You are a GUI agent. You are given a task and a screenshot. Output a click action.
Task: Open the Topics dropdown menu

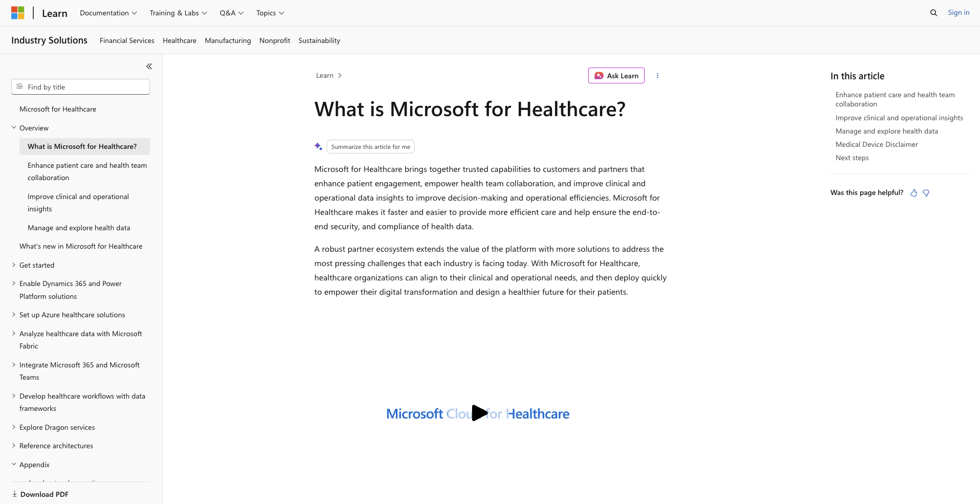pos(270,13)
